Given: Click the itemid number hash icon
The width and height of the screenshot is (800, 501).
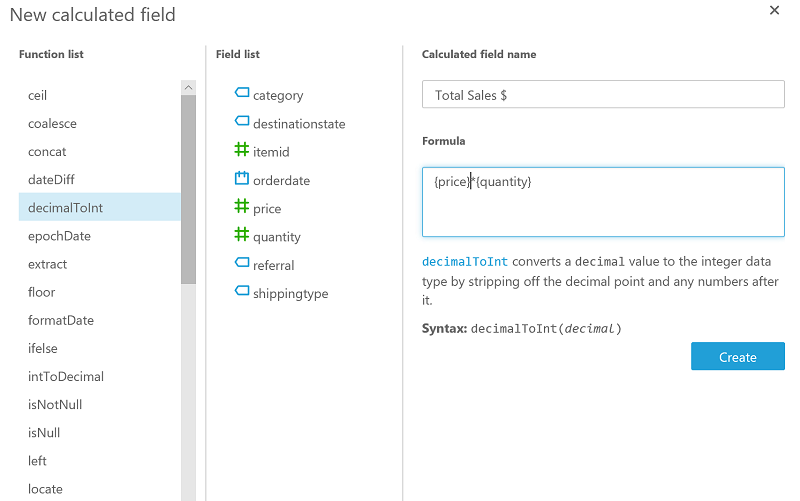Looking at the screenshot, I should coord(241,150).
